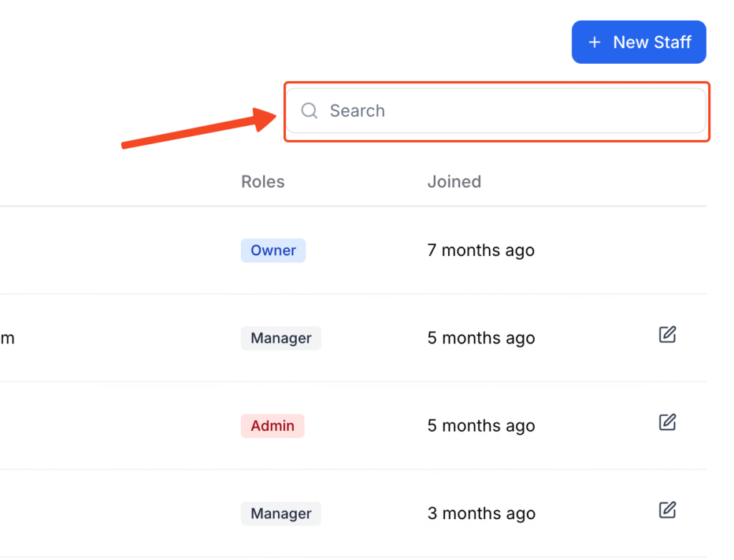Click the '7 months ago' cell

[481, 250]
